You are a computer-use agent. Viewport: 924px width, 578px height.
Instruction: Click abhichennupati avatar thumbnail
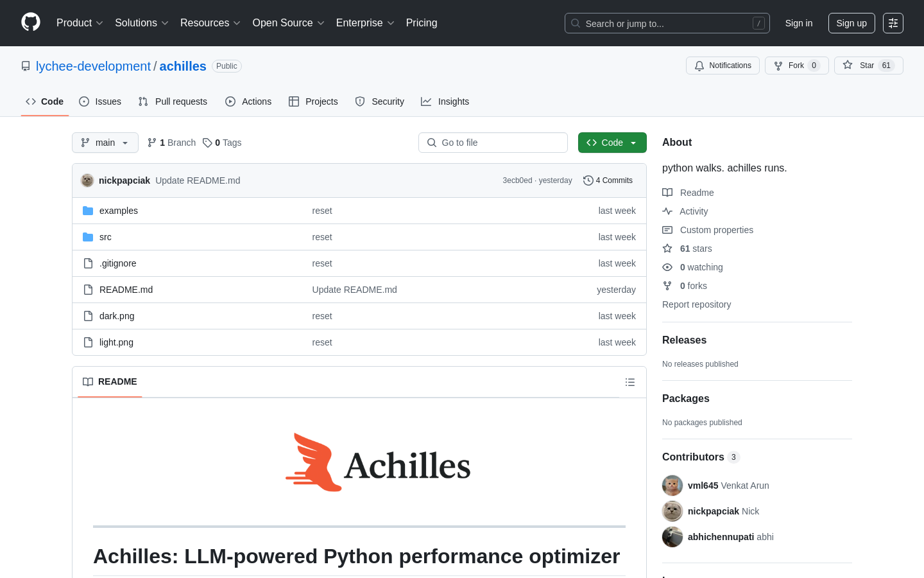[x=672, y=537]
